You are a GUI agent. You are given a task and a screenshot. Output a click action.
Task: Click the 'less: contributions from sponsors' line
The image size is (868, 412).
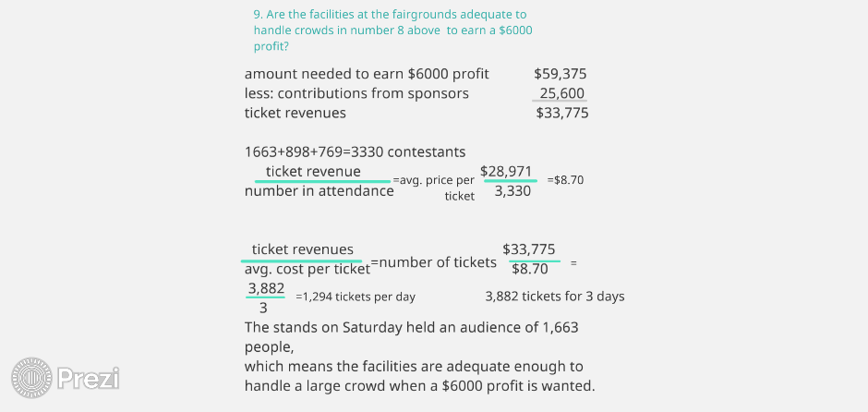point(356,93)
